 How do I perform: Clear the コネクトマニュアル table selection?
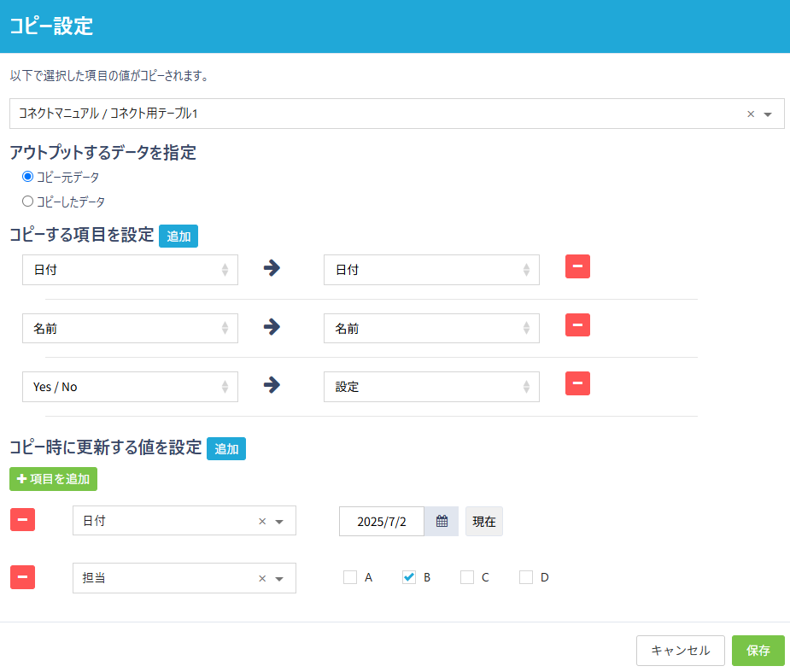(751, 114)
